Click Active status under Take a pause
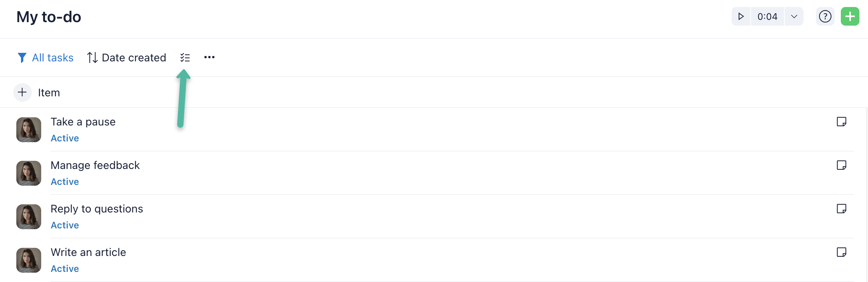 [x=65, y=138]
